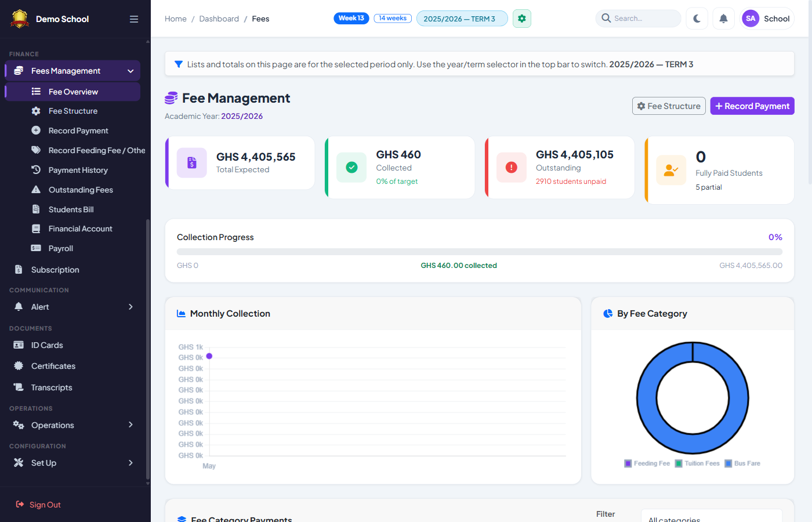Open the 2025/2026 — TERM 3 selector
The width and height of the screenshot is (812, 522).
tap(462, 19)
